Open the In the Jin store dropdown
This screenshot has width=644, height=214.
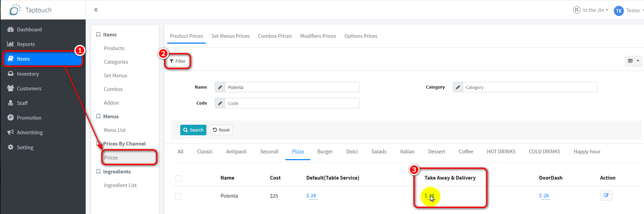[x=595, y=10]
